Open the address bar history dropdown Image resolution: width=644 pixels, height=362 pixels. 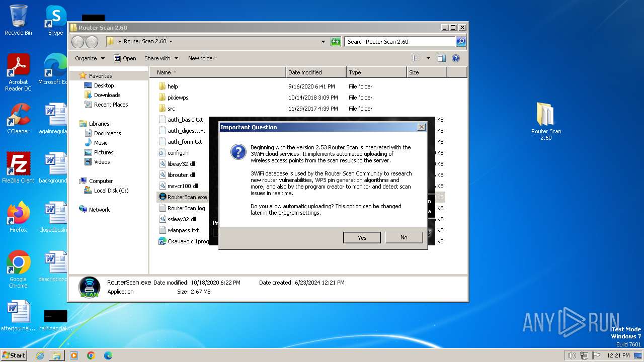(323, 42)
